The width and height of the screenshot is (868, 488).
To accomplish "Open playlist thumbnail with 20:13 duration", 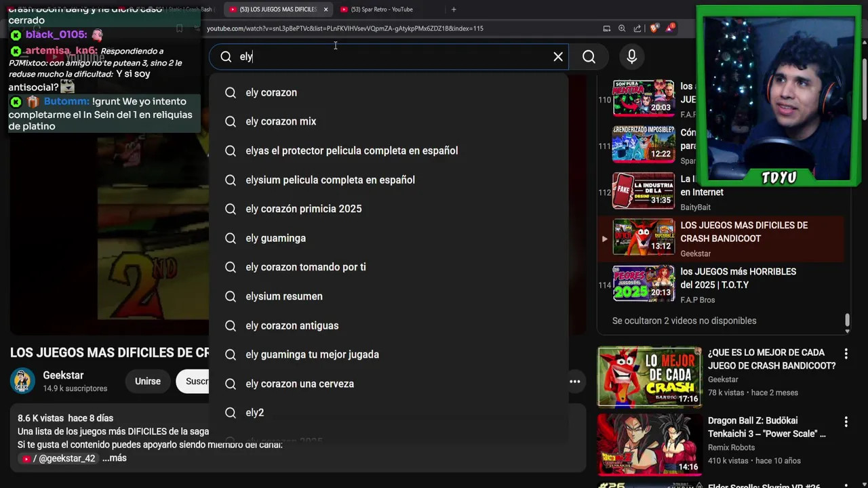I will 644,283.
